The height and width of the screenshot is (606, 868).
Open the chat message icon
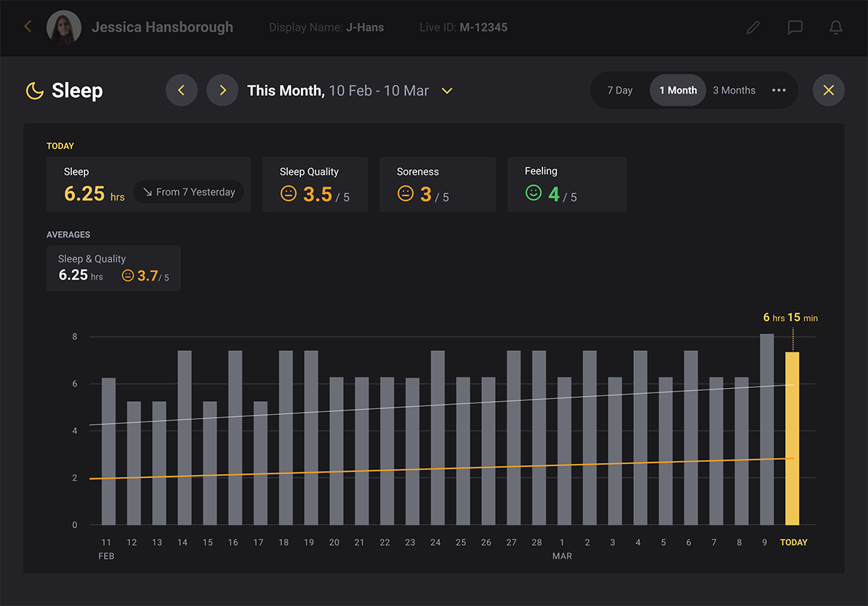coord(795,28)
